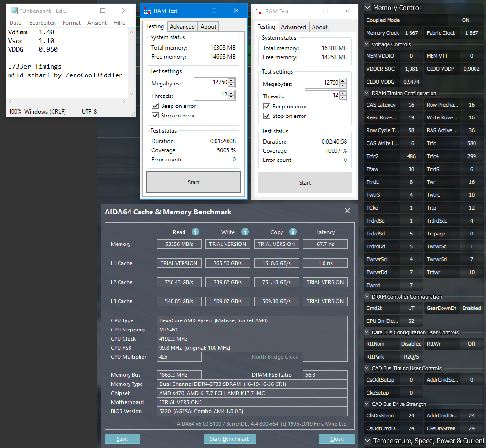Click the UTF-8 encoding in Notepad status bar
The width and height of the screenshot is (486, 448).
[x=89, y=112]
